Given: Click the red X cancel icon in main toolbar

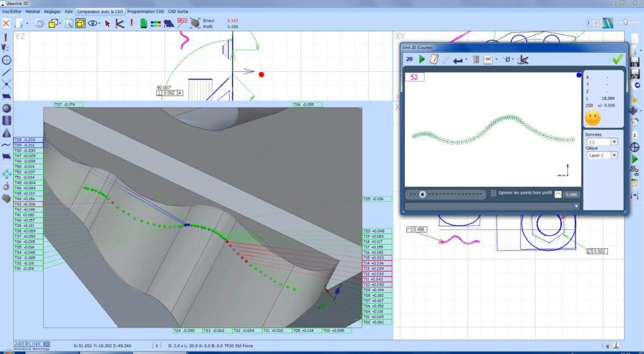Looking at the screenshot, I should click(x=6, y=23).
